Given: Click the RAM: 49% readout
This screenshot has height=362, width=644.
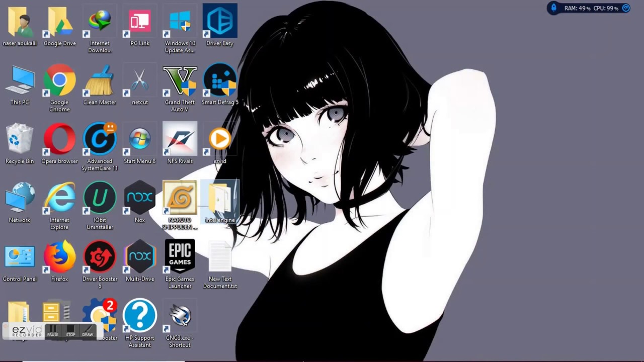Looking at the screenshot, I should tap(578, 9).
